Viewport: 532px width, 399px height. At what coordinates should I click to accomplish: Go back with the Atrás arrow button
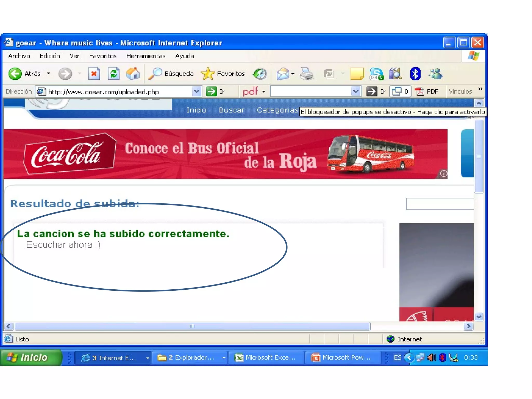15,74
